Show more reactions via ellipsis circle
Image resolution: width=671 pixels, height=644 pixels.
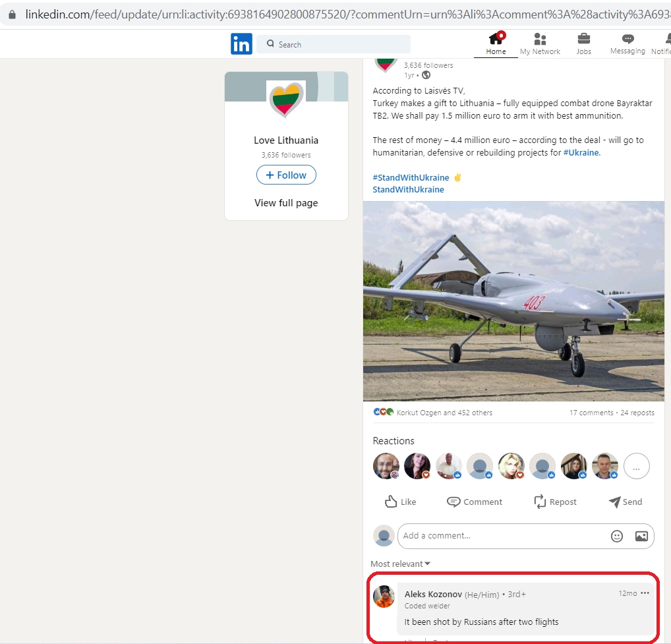(x=636, y=466)
